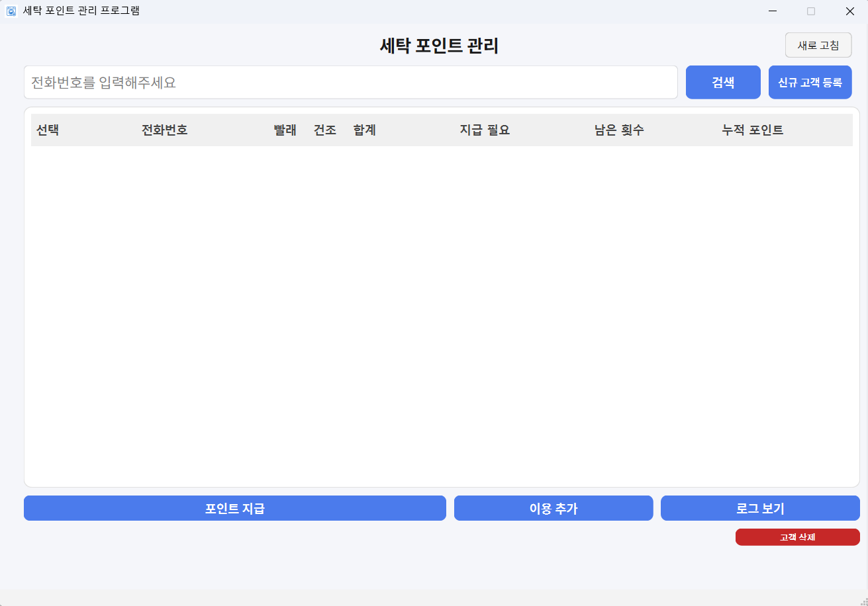Click the 남은 횟수 column header
This screenshot has width=868, height=606.
pyautogui.click(x=619, y=130)
